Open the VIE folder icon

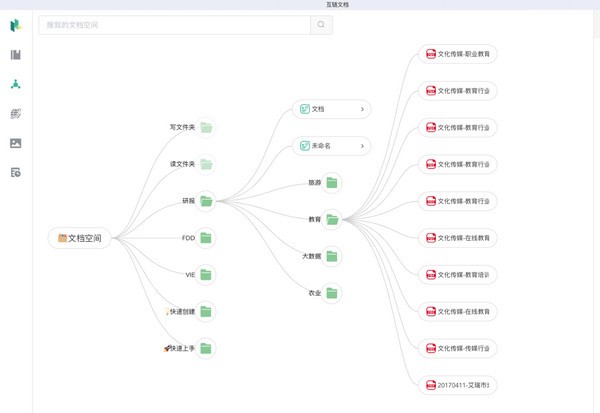206,275
